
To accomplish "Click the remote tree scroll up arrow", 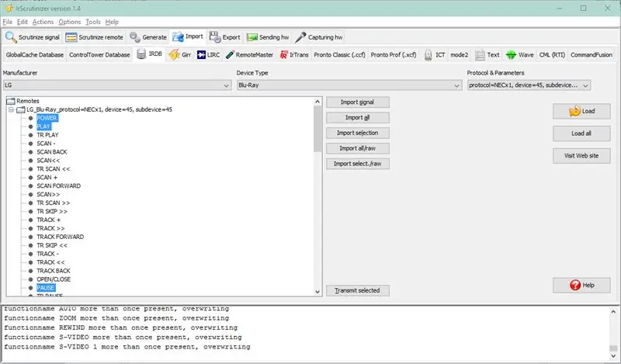I will [317, 102].
